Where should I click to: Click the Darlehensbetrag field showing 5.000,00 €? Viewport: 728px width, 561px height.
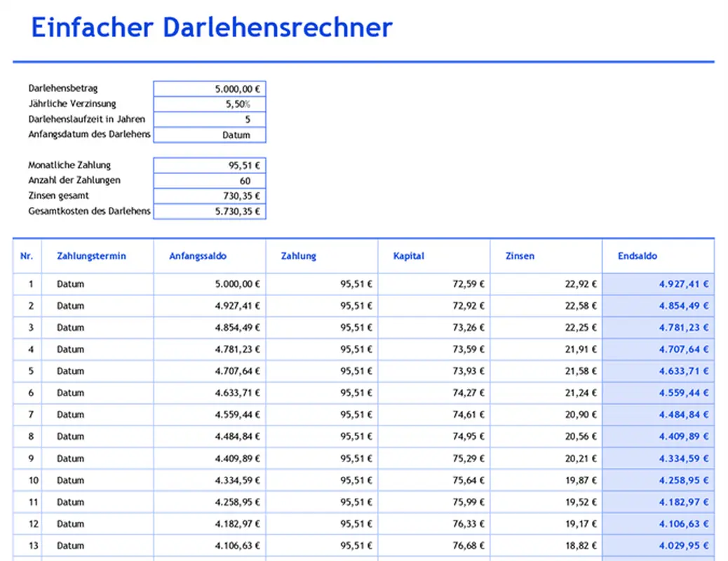[210, 88]
